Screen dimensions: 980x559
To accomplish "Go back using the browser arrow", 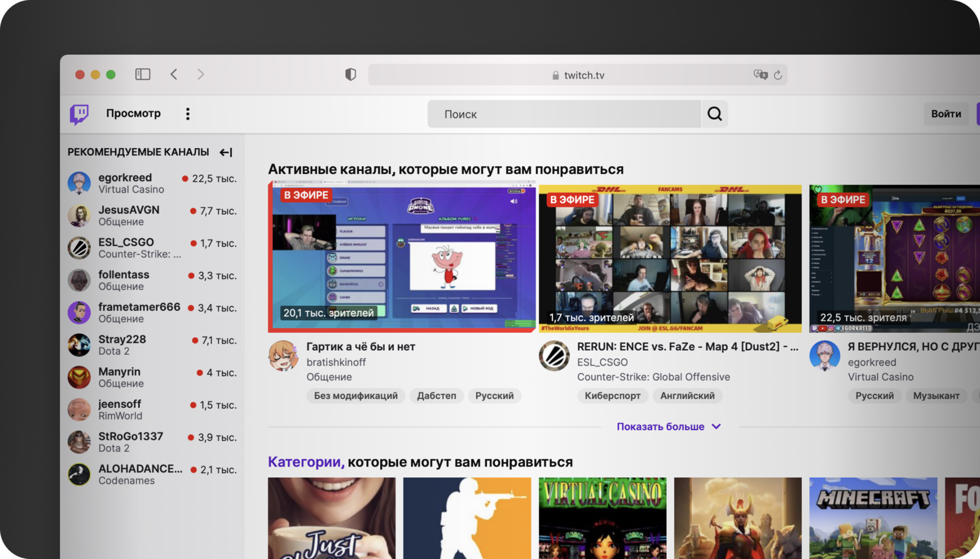I will [174, 74].
